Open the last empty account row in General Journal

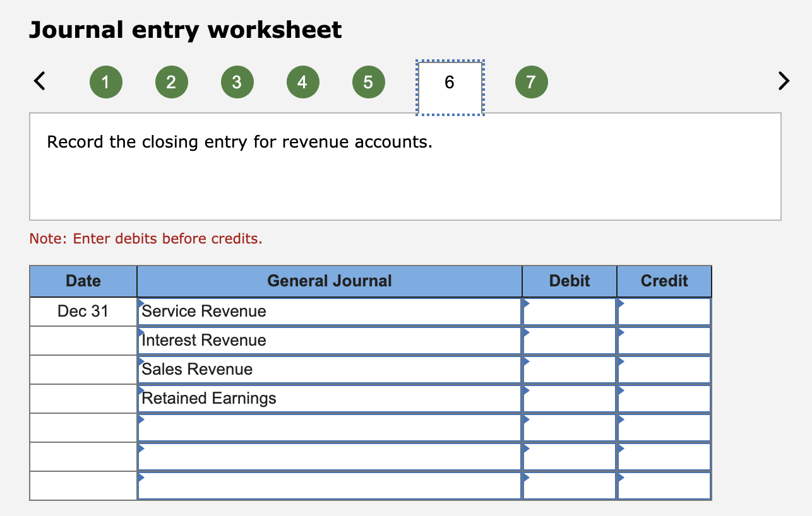tap(330, 486)
